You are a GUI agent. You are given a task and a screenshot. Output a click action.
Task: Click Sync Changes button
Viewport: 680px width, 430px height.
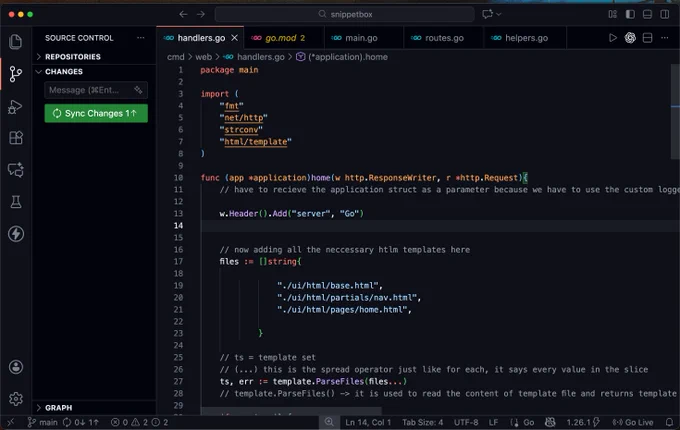96,113
